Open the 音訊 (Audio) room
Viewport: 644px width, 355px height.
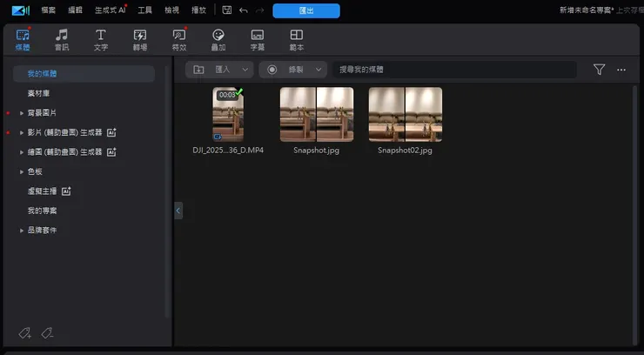click(62, 38)
